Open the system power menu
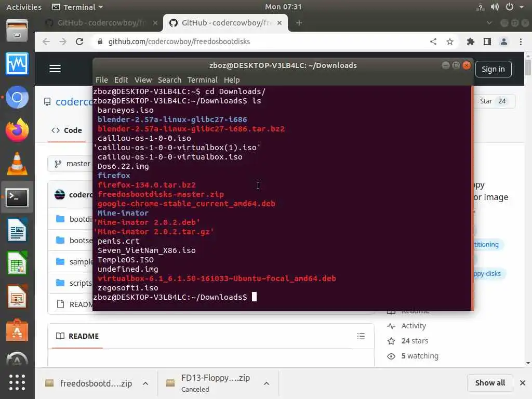Viewport: 532px width, 399px height. click(510, 7)
